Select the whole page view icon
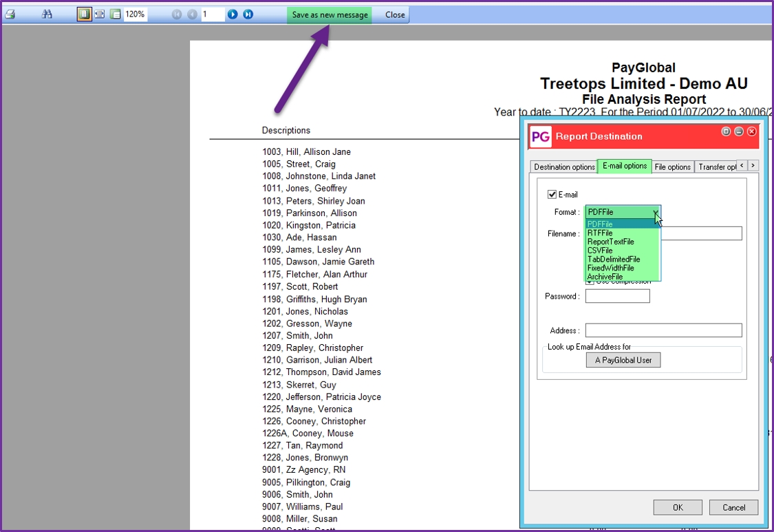774x532 pixels. tap(85, 14)
